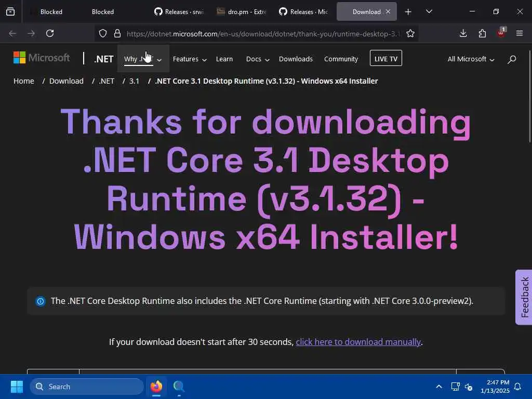Switch to second Blocked tab

[103, 12]
